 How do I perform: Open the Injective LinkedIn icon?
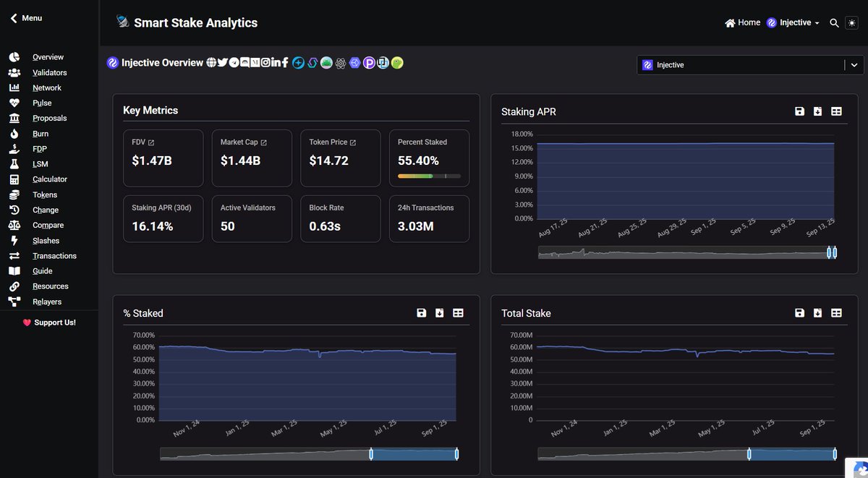tap(276, 63)
